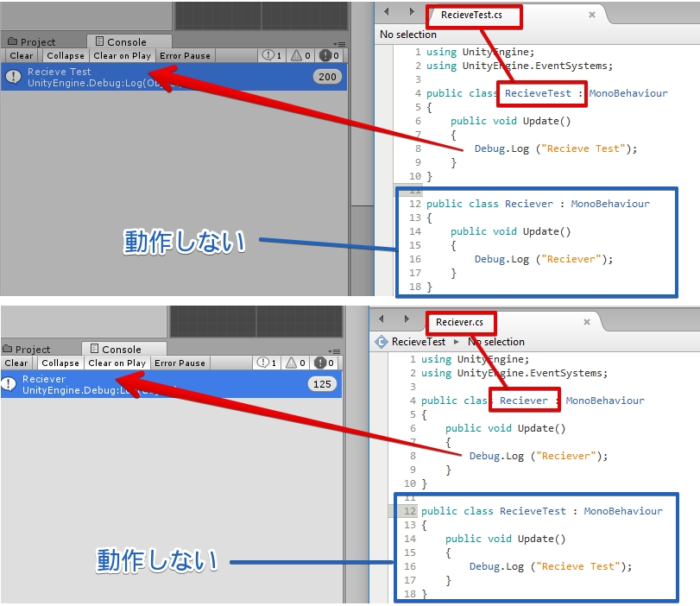Toggle error filter in upper Console
This screenshot has width=700, height=606.
329,55
